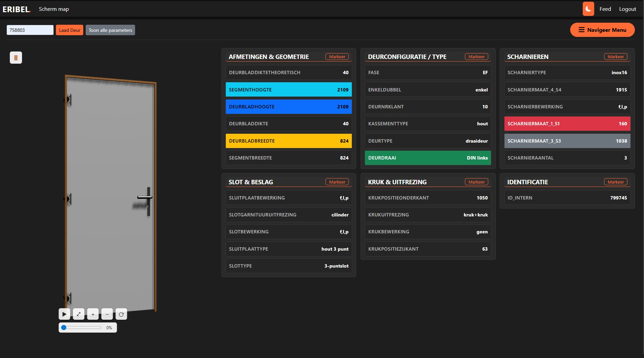
Task: Select the red SCHARNIERMAAT_1_S1 row
Action: [567, 124]
